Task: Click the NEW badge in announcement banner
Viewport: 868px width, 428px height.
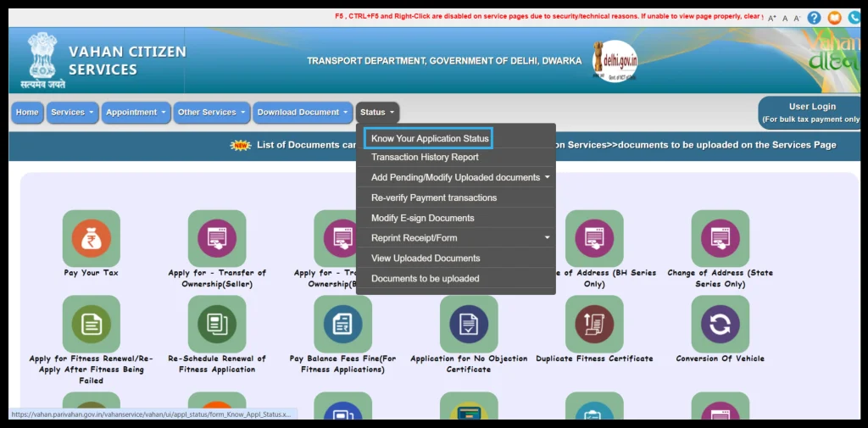Action: (241, 146)
